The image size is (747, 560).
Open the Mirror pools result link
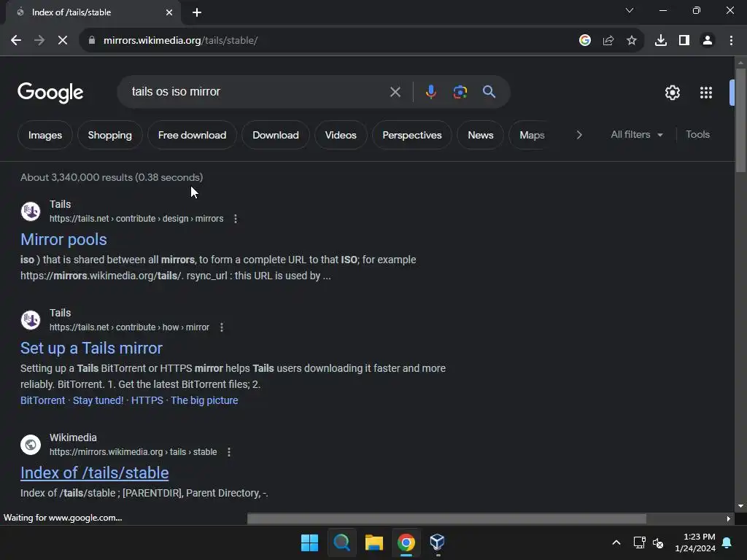point(64,239)
